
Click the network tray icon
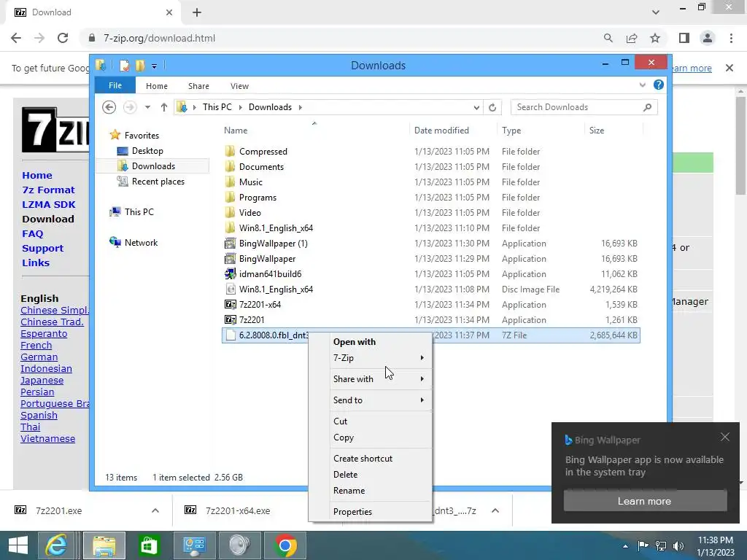[x=661, y=545]
